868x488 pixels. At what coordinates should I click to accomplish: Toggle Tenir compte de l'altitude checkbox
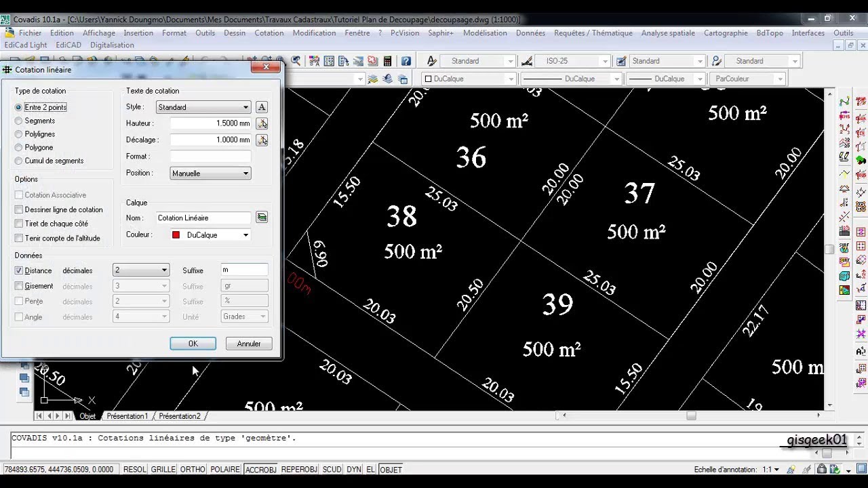click(19, 238)
